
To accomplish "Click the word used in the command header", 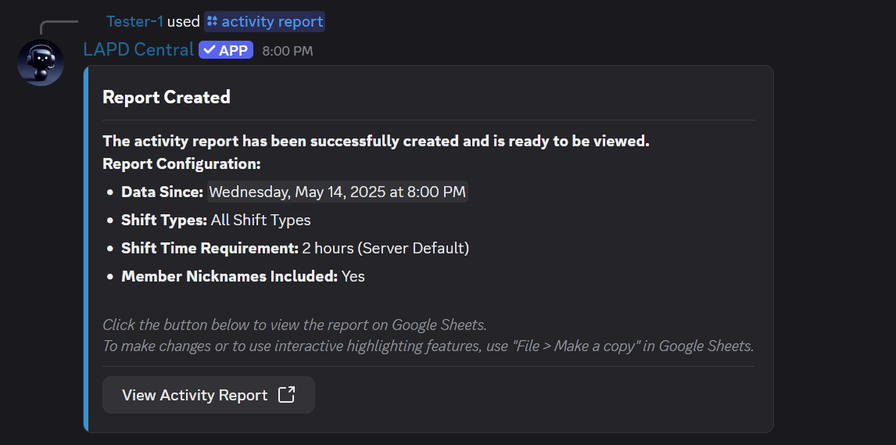I will pyautogui.click(x=183, y=21).
